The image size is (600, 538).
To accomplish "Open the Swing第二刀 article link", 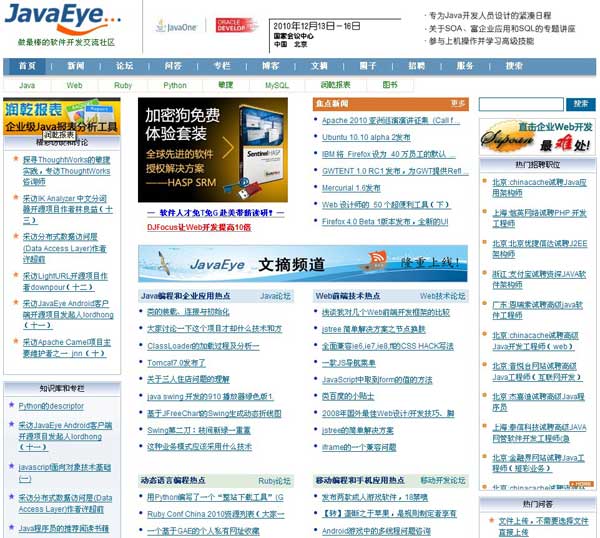I will point(199,430).
